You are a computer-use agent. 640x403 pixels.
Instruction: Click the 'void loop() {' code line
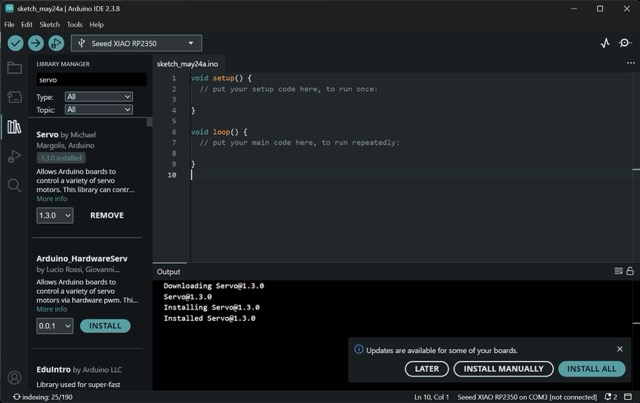219,132
